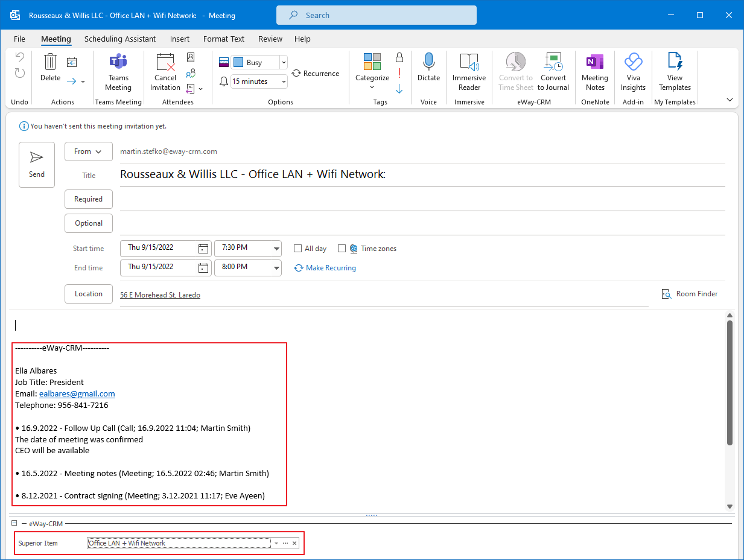744x560 pixels.
Task: Open the Address Book icon
Action: point(191,58)
